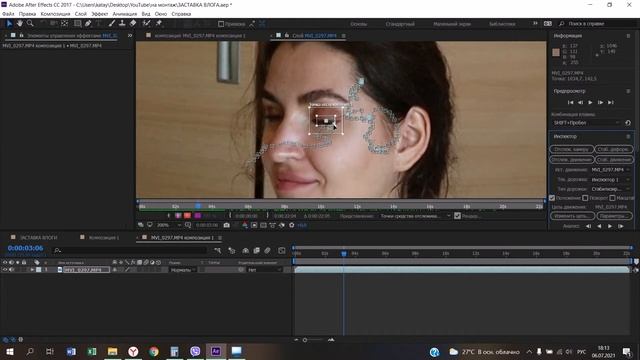
Task: Open the view Точки средства отслеживания dropdown
Action: point(415,216)
